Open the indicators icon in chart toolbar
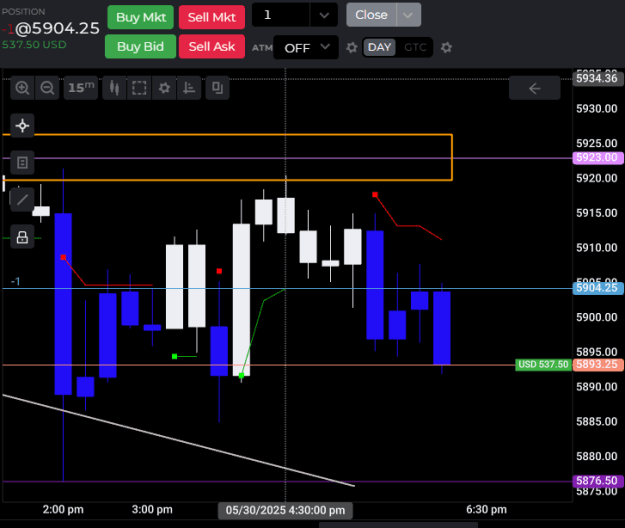This screenshot has width=625, height=528. click(189, 88)
